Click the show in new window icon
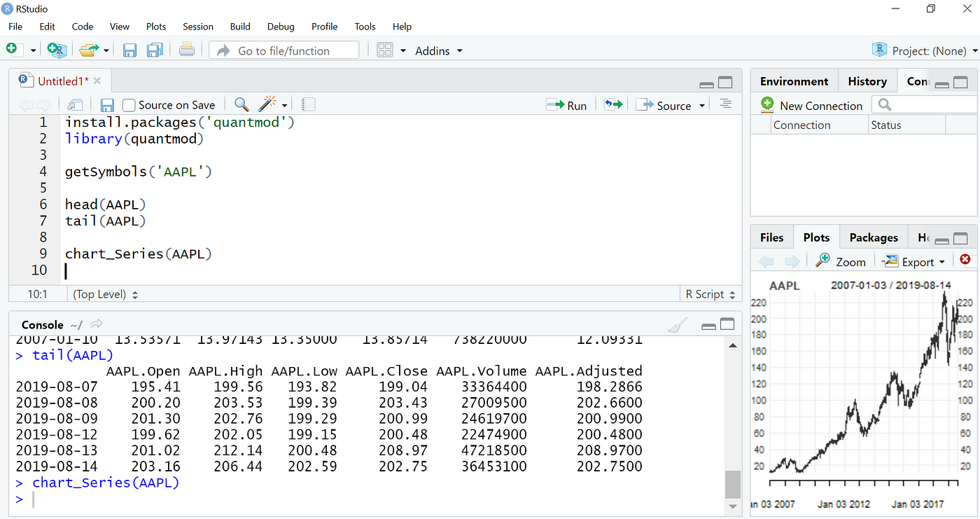Image resolution: width=980 pixels, height=519 pixels. pyautogui.click(x=75, y=105)
